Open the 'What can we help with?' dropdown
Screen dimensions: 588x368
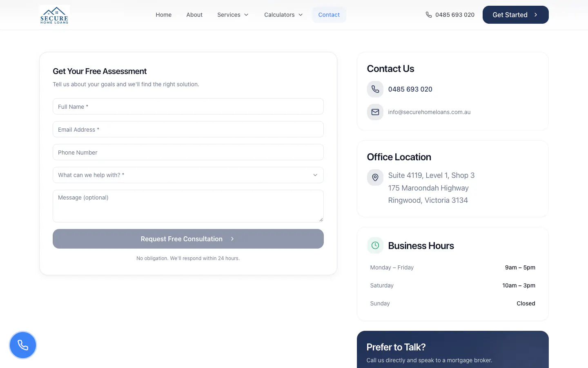(188, 175)
